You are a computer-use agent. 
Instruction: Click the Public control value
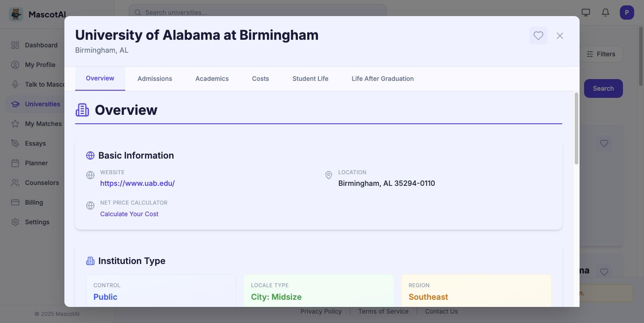point(106,297)
